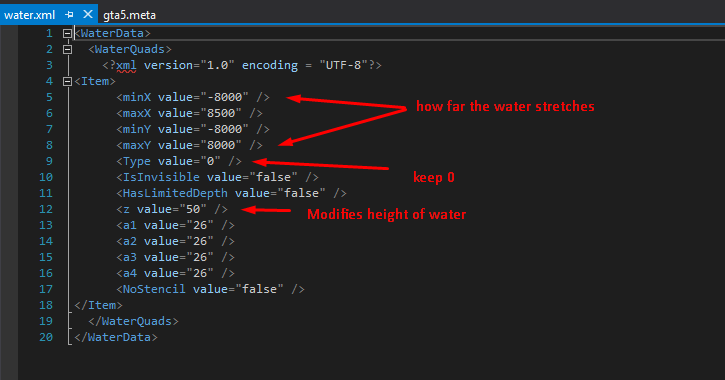Switch to the gta5.meta tab
This screenshot has width=725, height=380.
point(129,15)
